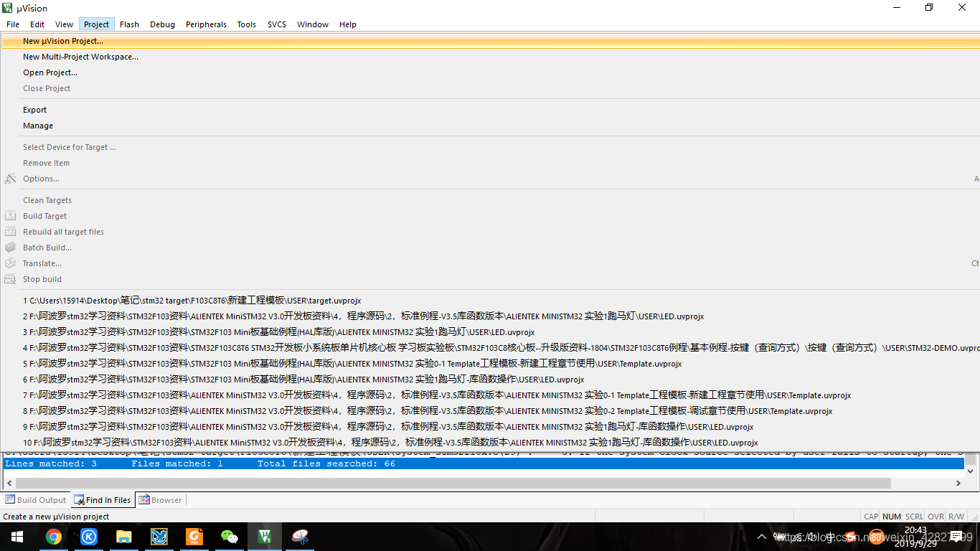Screen dimensions: 980x551
Task: Select Clean Targets entry
Action: tap(490, 200)
